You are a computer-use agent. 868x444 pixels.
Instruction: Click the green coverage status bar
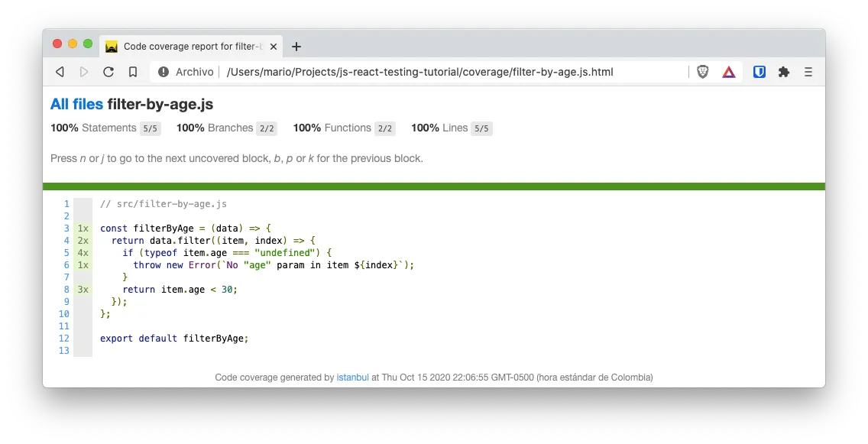(434, 186)
